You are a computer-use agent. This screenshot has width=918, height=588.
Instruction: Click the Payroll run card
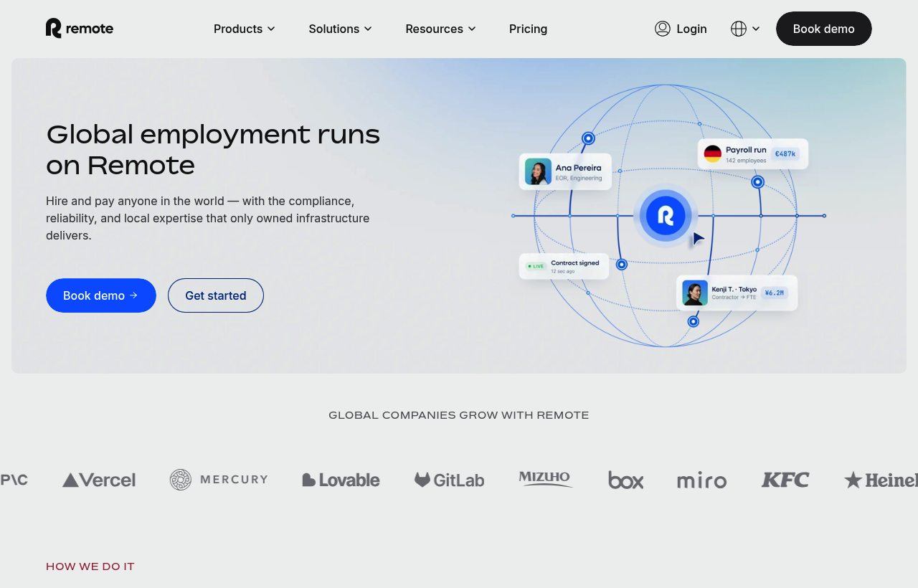tap(753, 154)
